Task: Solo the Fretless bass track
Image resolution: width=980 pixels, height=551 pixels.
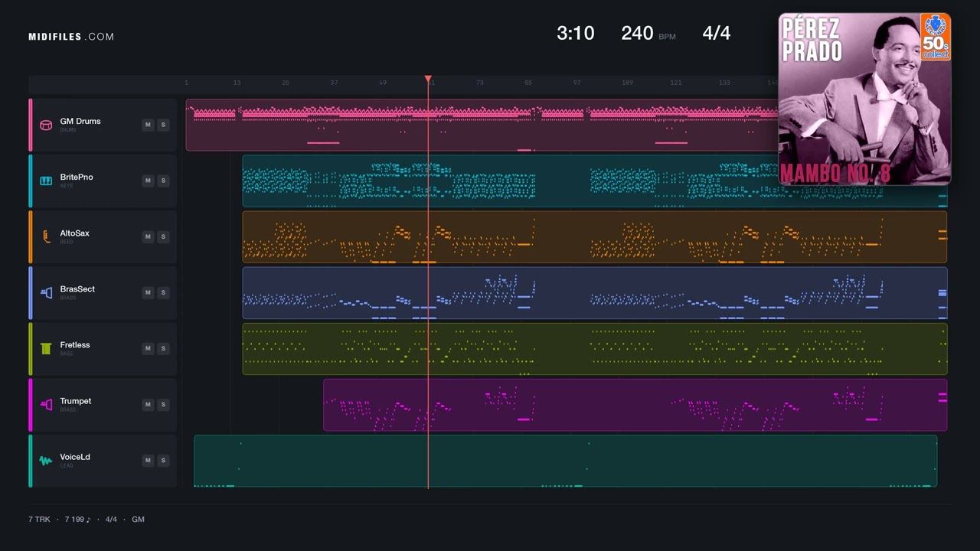Action: [163, 348]
